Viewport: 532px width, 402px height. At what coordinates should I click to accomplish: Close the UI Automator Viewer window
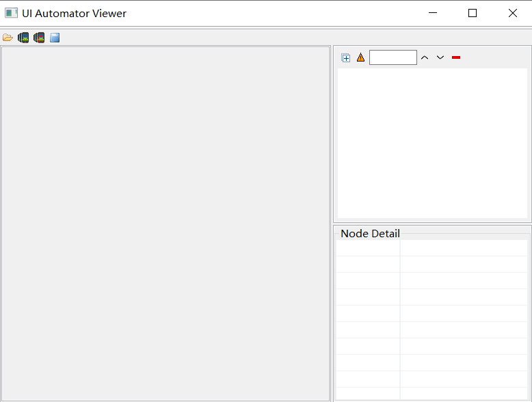coord(513,13)
